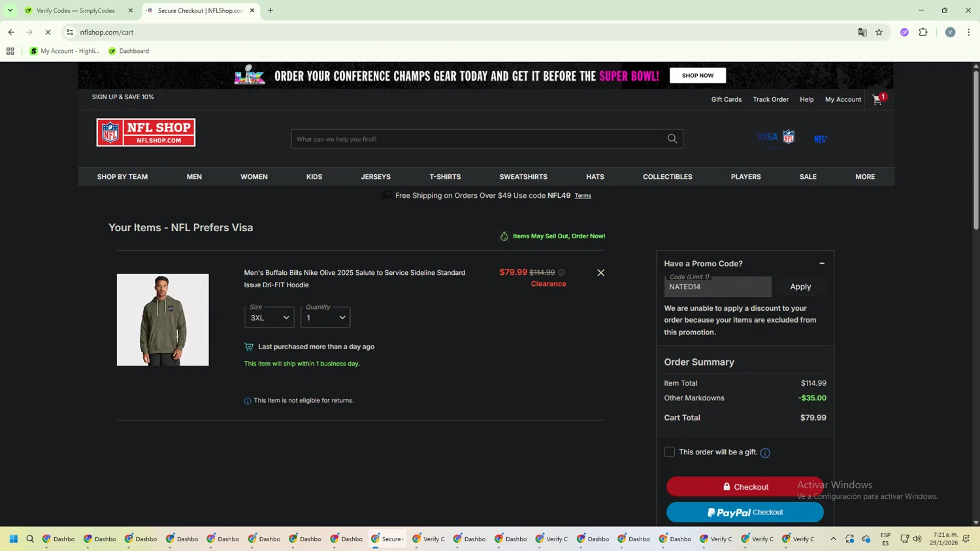Click the NFL+ logo
Screen dimensions: 980x551
pos(821,138)
